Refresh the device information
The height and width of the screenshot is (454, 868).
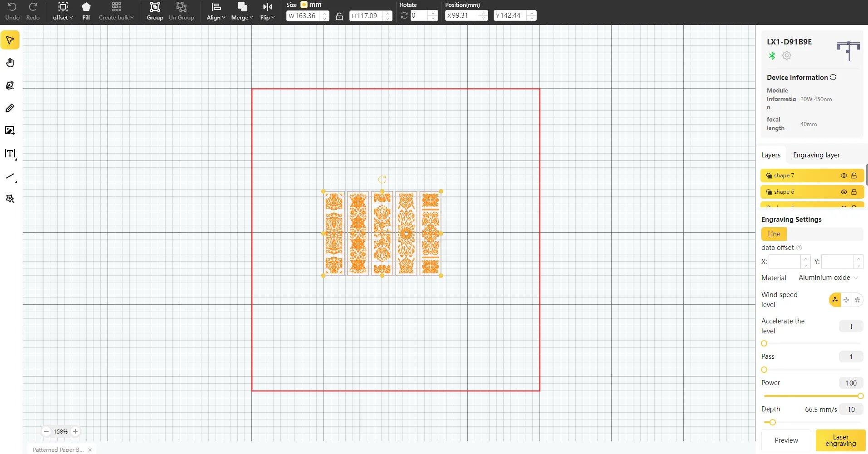coord(833,77)
